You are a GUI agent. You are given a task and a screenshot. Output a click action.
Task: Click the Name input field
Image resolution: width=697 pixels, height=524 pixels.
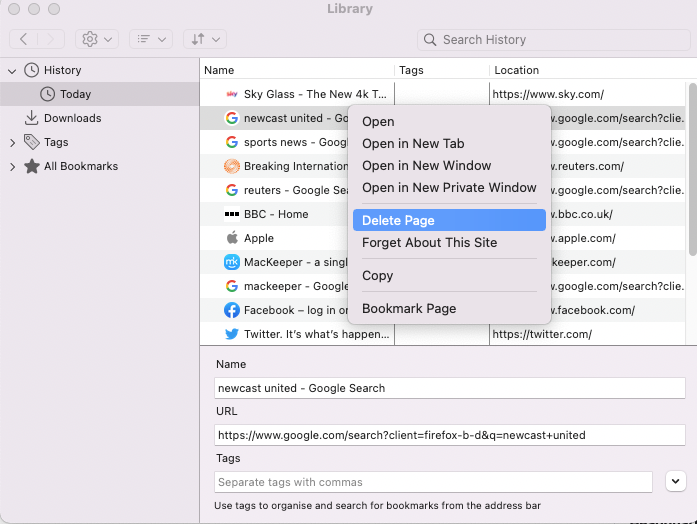tap(449, 388)
